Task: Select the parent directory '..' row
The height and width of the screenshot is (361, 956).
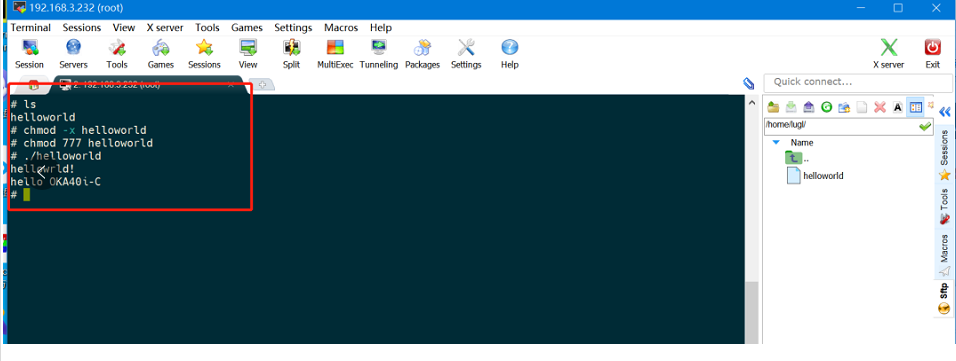Action: click(797, 159)
